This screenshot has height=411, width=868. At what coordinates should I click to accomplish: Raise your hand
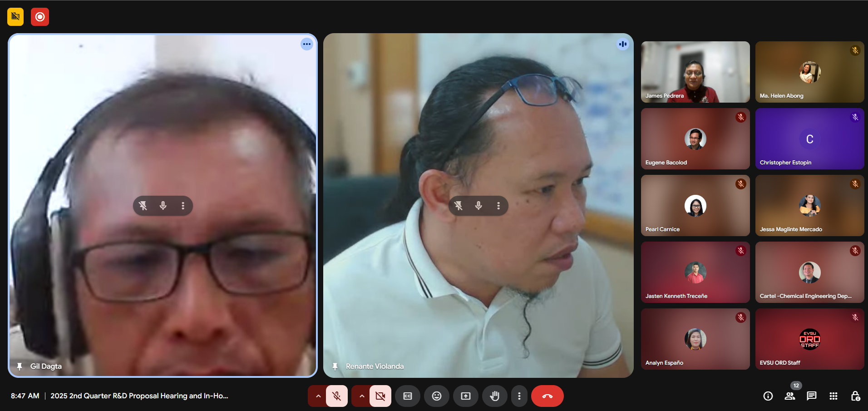click(495, 396)
